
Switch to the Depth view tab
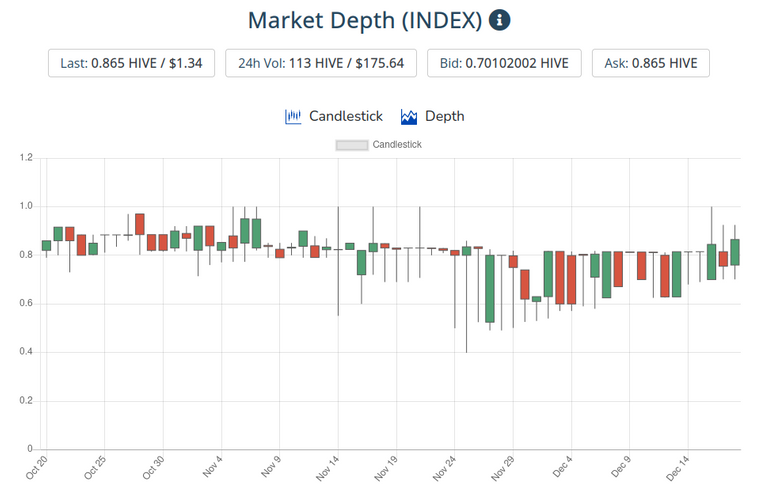(432, 117)
